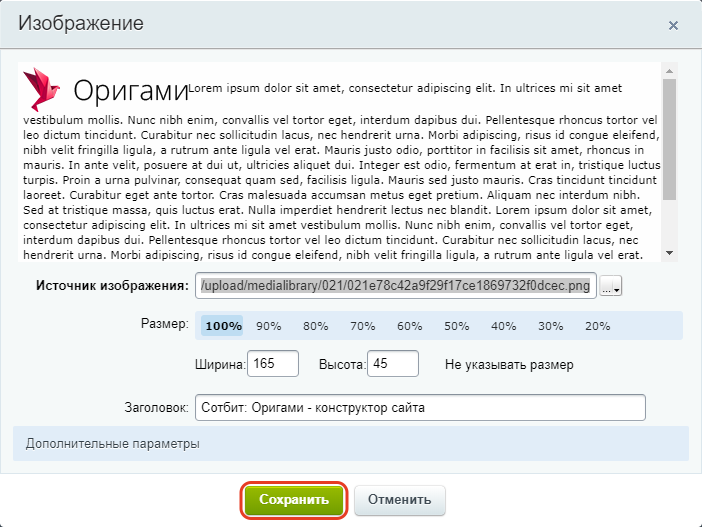
Task: Select 30% image size
Action: [551, 326]
